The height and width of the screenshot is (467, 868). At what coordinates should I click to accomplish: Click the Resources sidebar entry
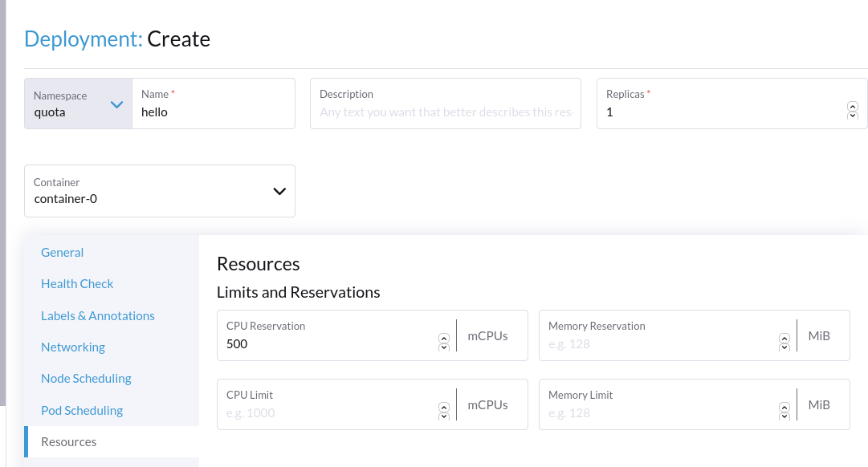point(69,441)
